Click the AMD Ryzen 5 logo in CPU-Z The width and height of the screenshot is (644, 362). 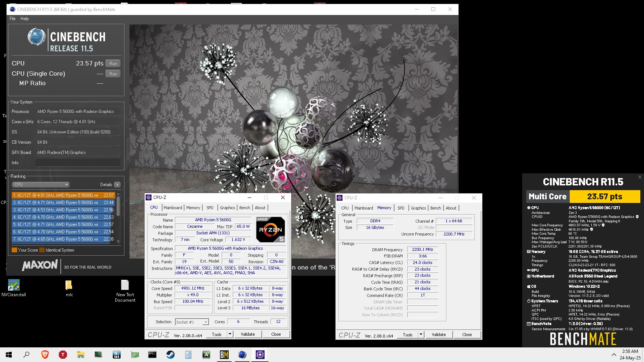pyautogui.click(x=270, y=230)
